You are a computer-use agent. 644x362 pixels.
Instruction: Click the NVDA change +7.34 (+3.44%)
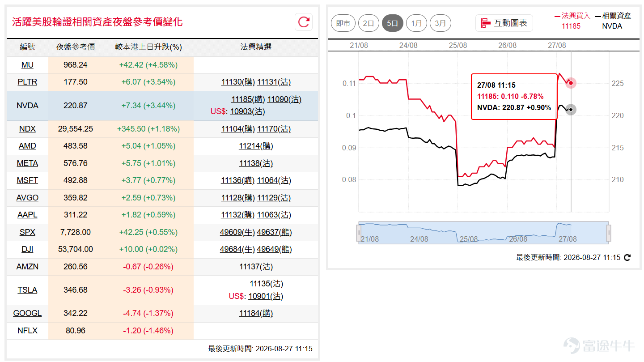pyautogui.click(x=148, y=106)
